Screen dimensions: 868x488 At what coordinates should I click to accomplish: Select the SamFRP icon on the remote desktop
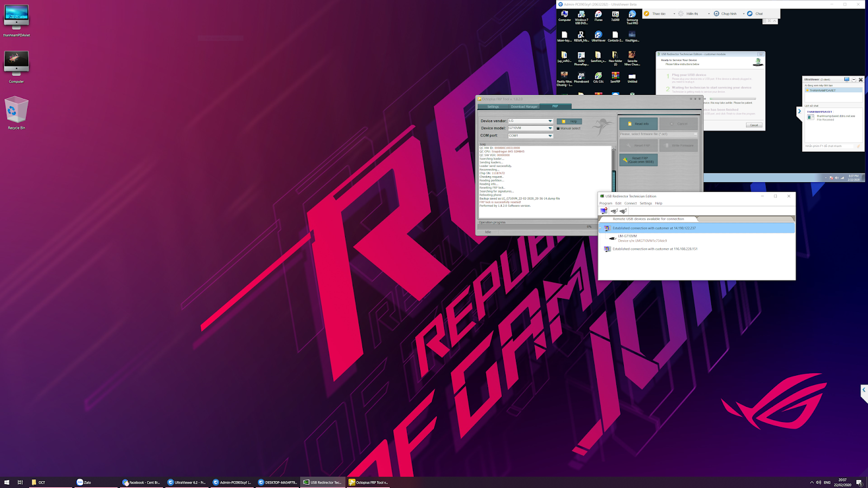pos(615,78)
